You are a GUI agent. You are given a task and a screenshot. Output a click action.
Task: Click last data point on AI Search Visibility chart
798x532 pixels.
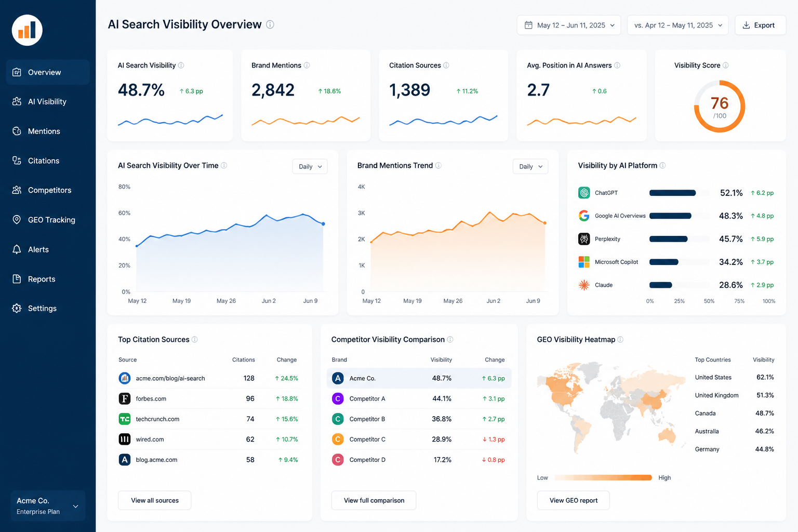point(323,224)
